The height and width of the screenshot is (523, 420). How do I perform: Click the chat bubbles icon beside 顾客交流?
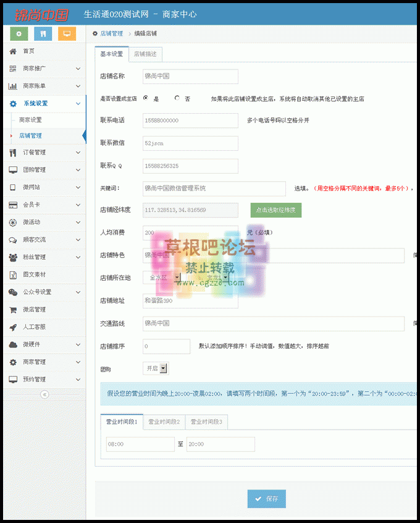[13, 240]
